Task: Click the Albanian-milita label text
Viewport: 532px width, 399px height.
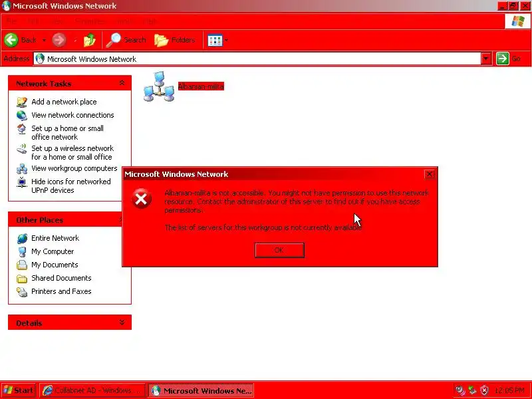Action: point(201,86)
